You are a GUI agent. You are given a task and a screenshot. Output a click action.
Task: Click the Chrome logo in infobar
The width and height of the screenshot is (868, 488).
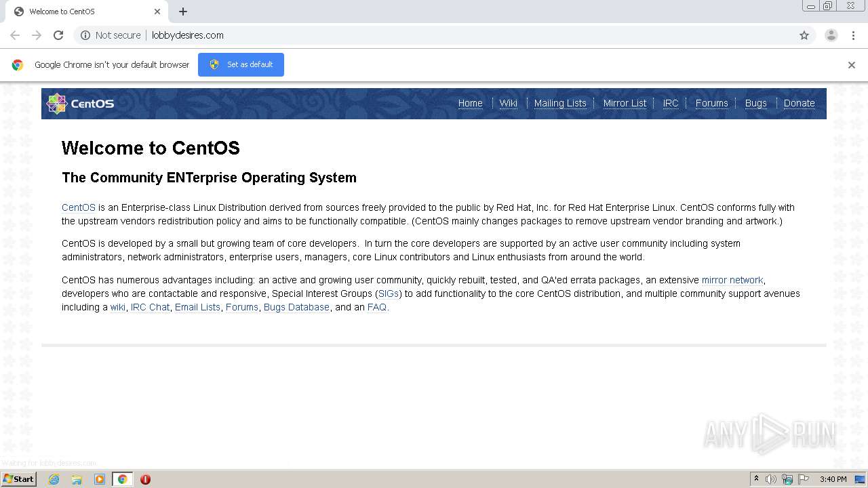pyautogui.click(x=18, y=65)
